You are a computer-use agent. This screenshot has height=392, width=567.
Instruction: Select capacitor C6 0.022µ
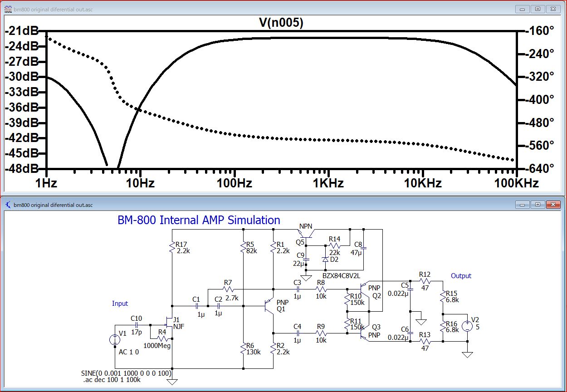(x=410, y=333)
